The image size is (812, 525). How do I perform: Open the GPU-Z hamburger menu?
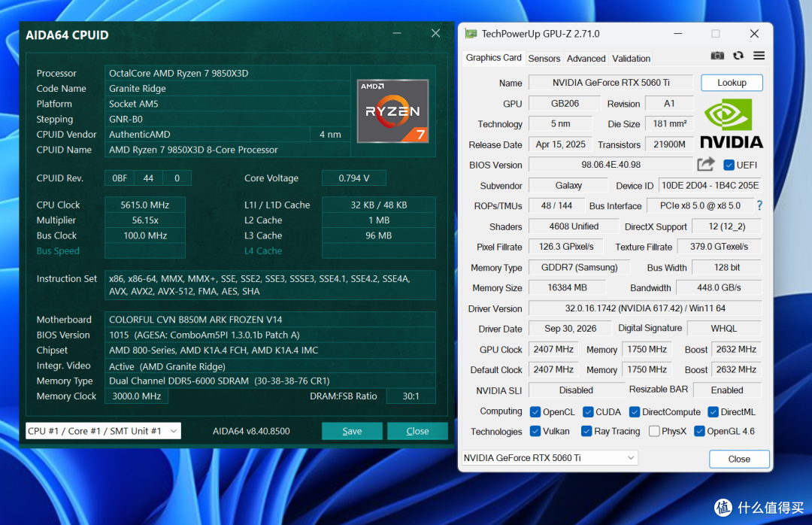(x=759, y=56)
